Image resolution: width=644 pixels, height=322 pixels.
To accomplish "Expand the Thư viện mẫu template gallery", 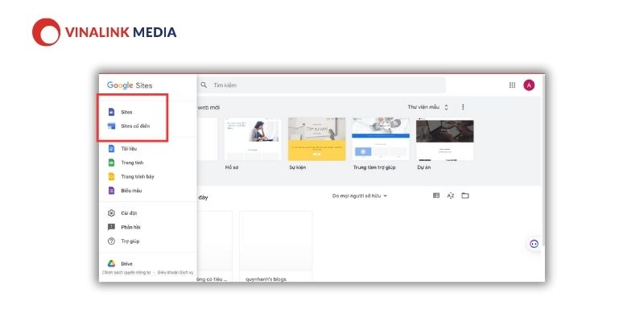I will point(428,107).
